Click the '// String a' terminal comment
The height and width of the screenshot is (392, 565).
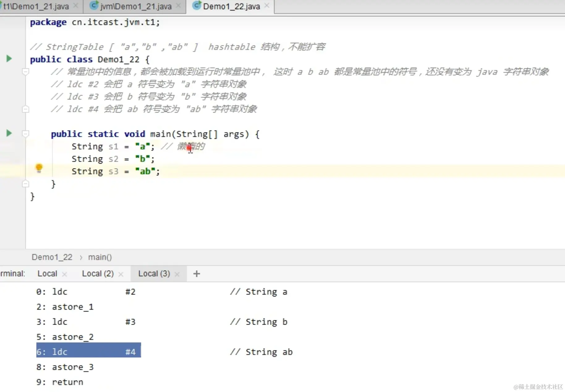[259, 292]
